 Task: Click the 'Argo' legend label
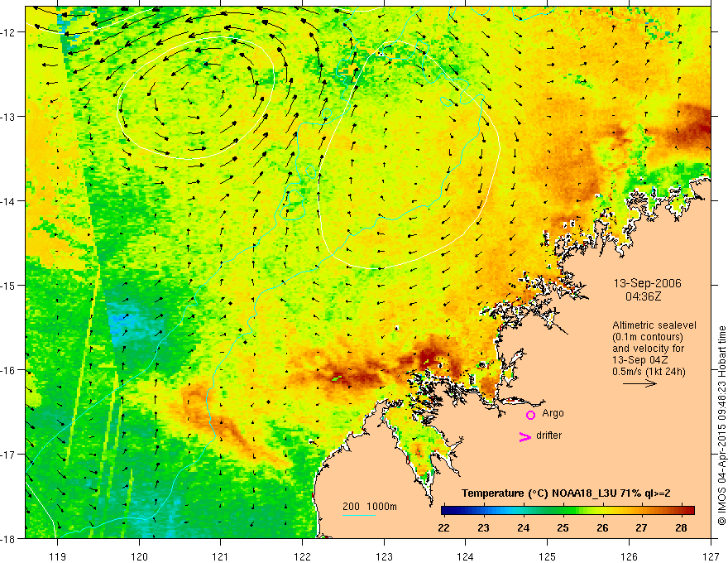click(553, 413)
